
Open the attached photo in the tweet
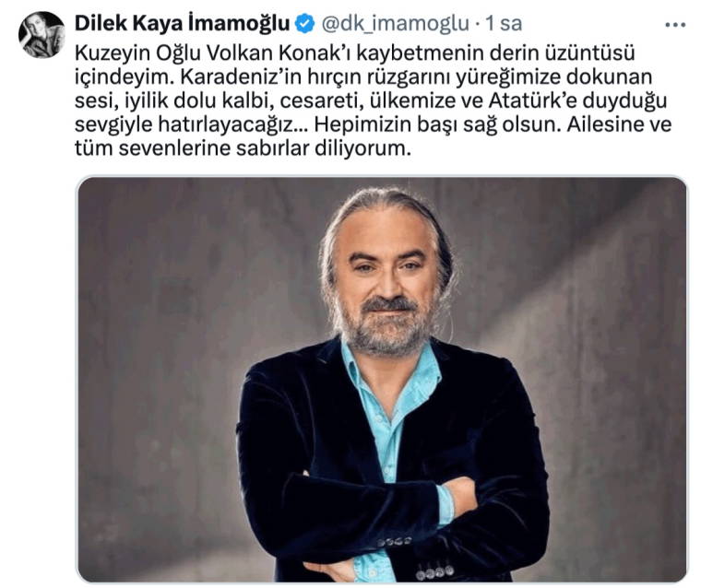pyautogui.click(x=382, y=379)
